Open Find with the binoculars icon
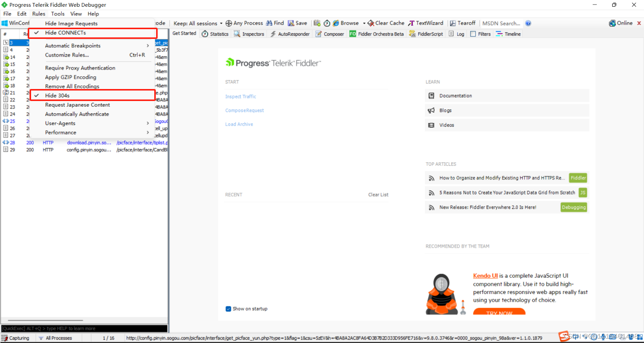This screenshot has height=343, width=644. pos(269,23)
